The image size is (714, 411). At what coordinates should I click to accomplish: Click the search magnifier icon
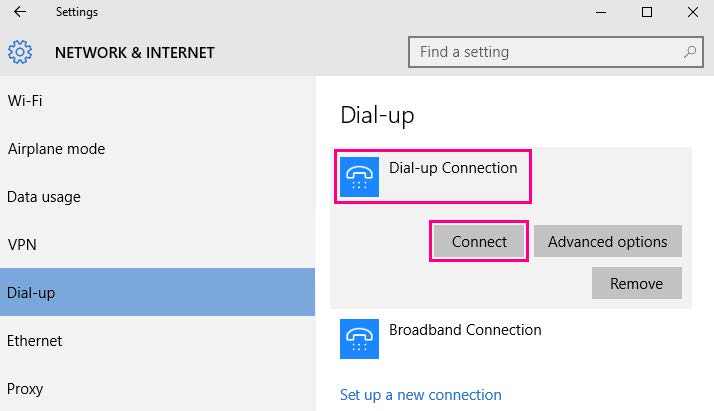click(x=690, y=52)
